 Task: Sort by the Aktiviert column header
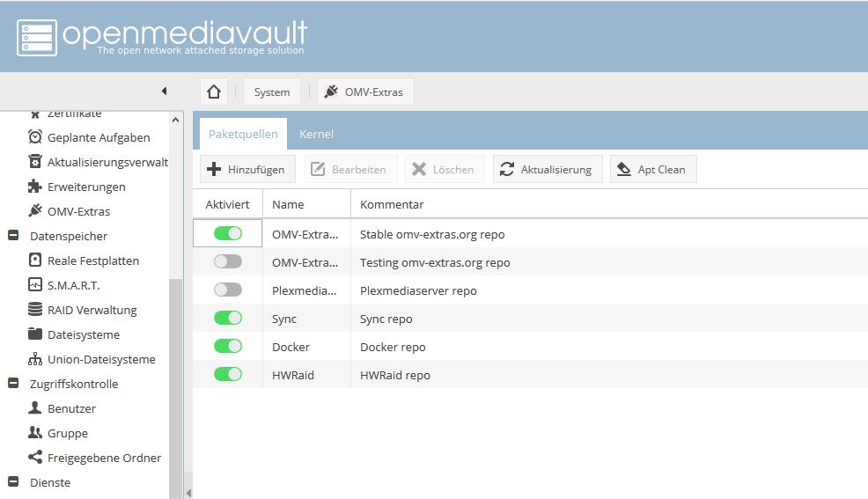coord(227,204)
